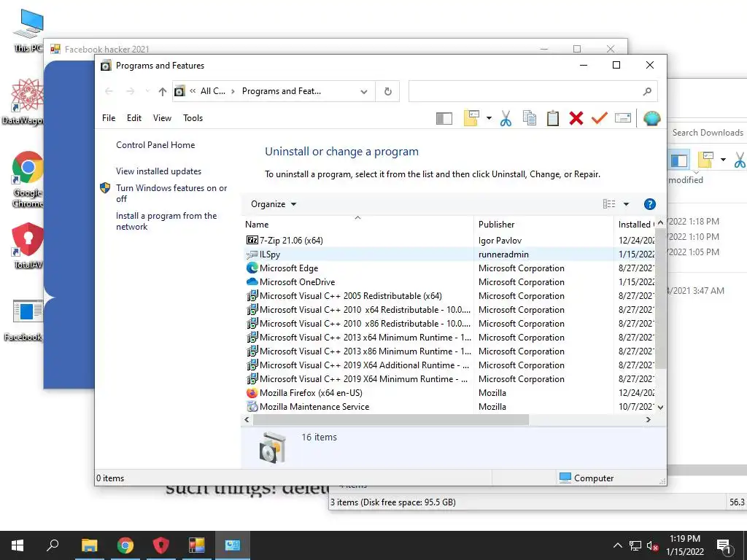Click the globe shell icon in toolbar
This screenshot has height=560, width=747.
[651, 118]
